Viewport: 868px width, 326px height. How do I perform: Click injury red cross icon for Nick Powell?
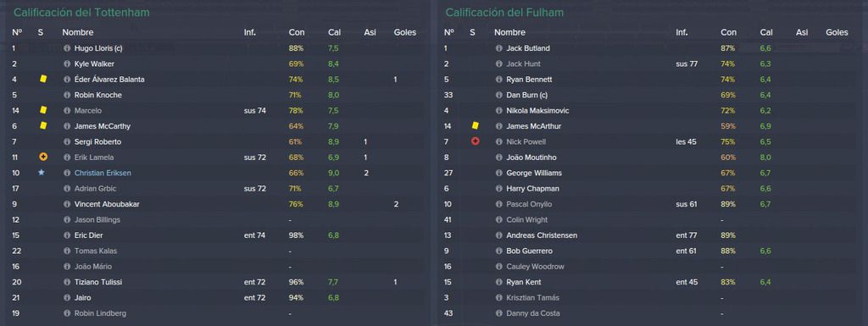point(475,141)
